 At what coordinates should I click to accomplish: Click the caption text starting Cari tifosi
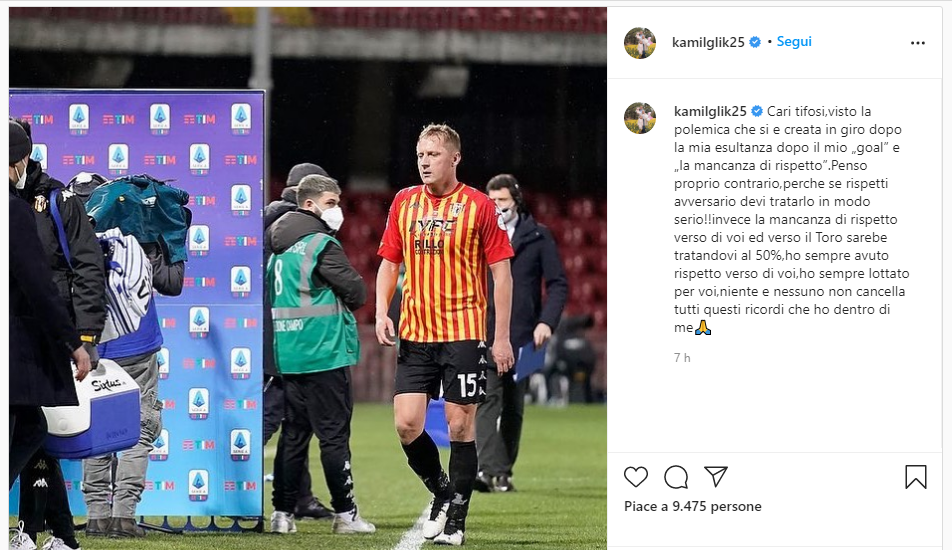[792, 219]
